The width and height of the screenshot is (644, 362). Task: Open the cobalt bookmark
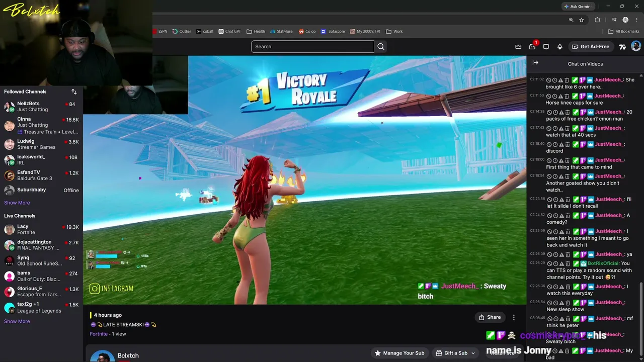[x=205, y=31]
